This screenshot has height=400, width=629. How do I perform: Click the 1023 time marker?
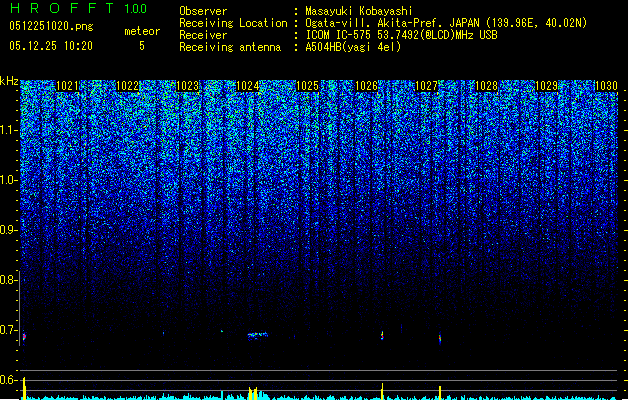187,86
